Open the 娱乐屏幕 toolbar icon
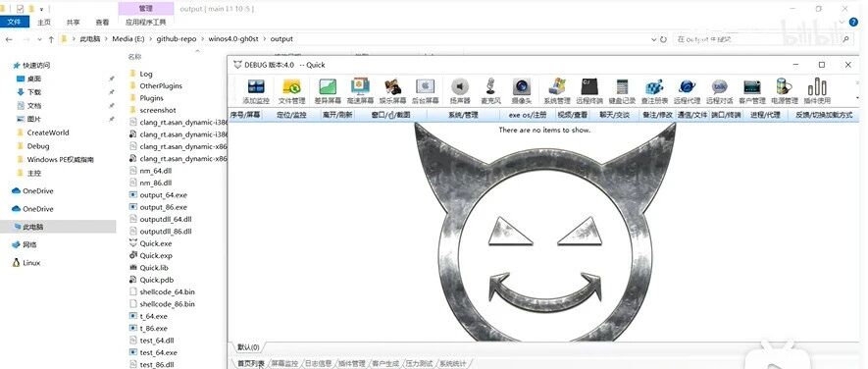 (x=392, y=91)
